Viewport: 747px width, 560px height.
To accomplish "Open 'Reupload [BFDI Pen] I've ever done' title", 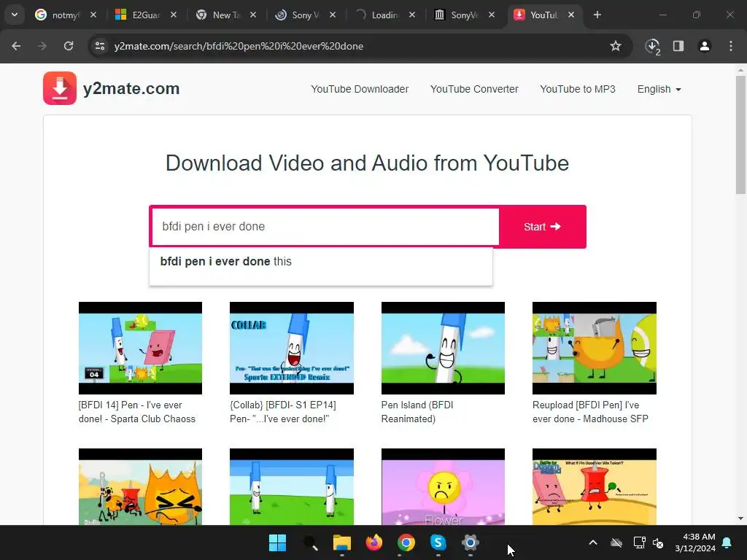I will (x=590, y=412).
